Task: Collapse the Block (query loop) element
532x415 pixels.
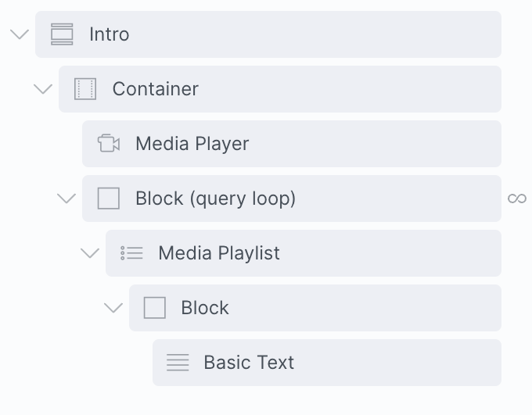Action: tap(66, 199)
